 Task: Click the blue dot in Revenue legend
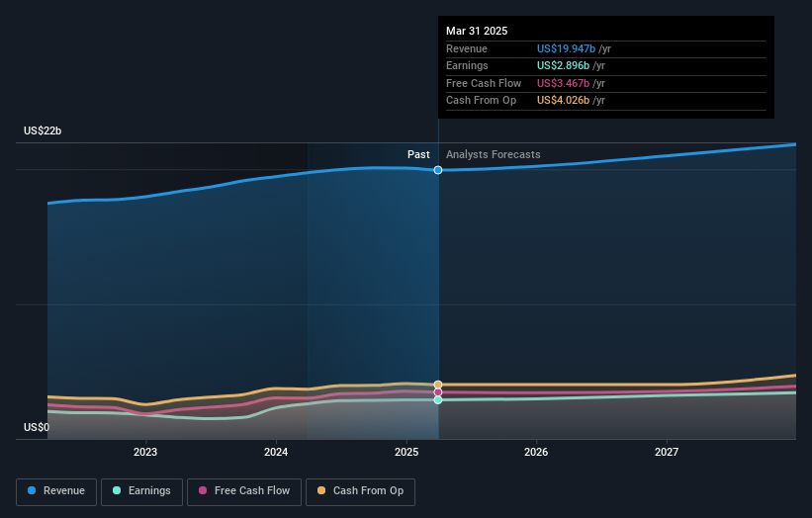click(x=32, y=490)
